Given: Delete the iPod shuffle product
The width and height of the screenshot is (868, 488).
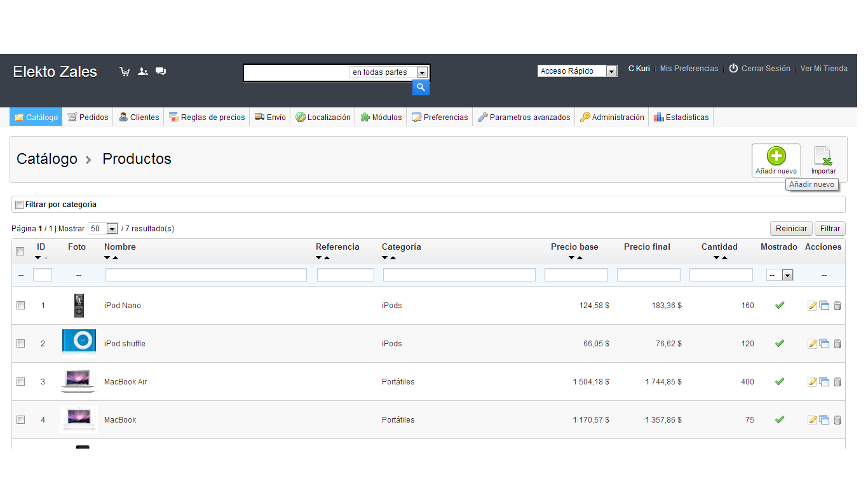Looking at the screenshot, I should coord(837,344).
